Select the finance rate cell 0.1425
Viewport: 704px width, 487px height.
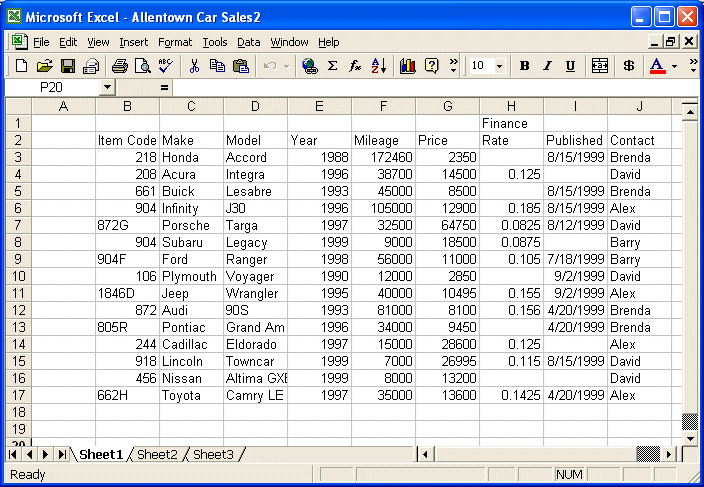[511, 395]
